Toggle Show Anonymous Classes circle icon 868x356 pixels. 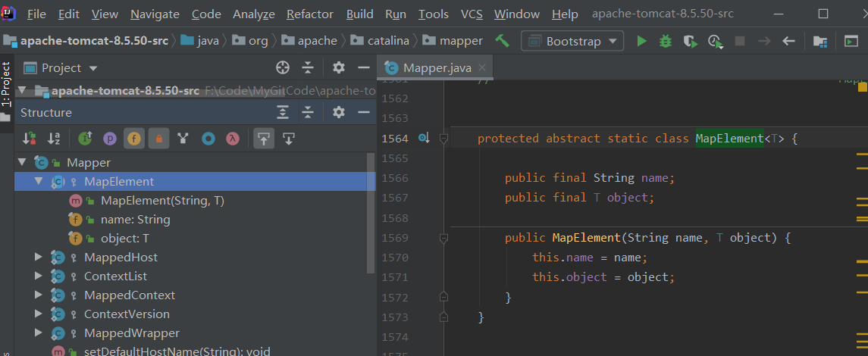click(208, 138)
